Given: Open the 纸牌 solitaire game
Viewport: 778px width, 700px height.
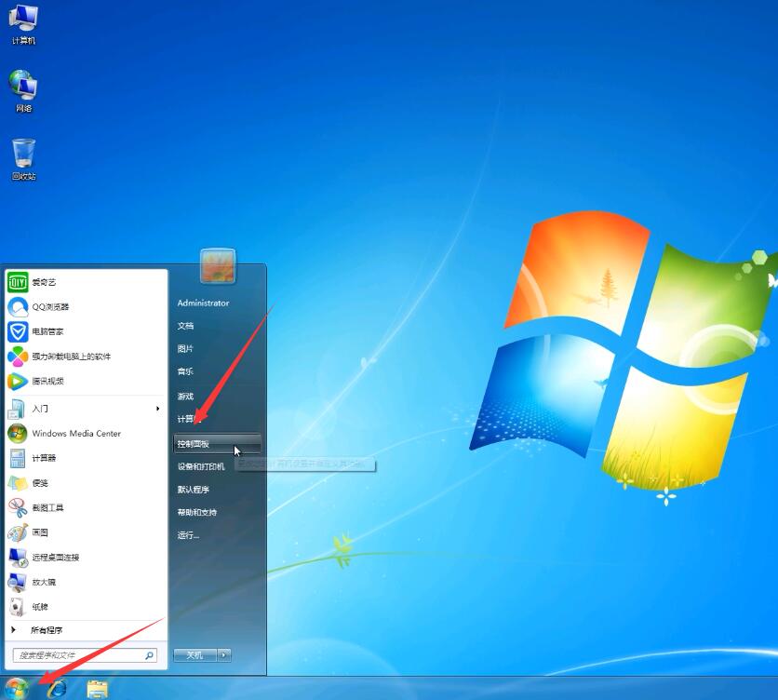Looking at the screenshot, I should click(86, 607).
